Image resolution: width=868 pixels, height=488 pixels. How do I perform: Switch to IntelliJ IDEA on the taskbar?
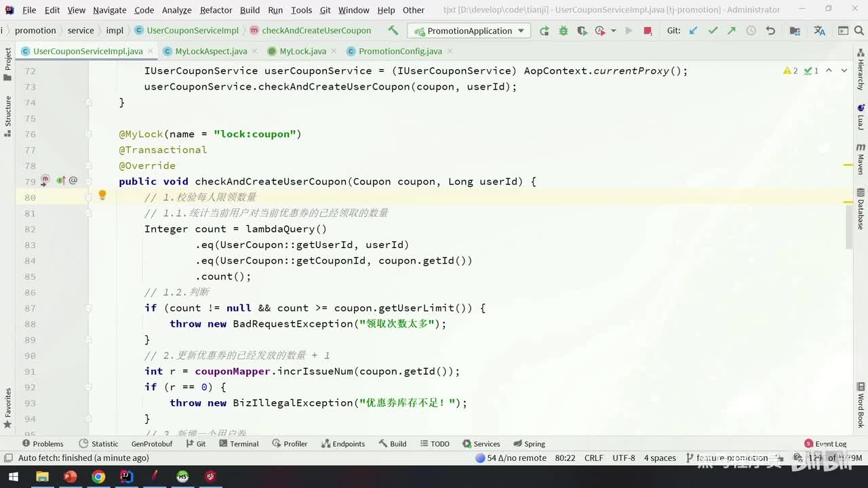click(x=126, y=476)
